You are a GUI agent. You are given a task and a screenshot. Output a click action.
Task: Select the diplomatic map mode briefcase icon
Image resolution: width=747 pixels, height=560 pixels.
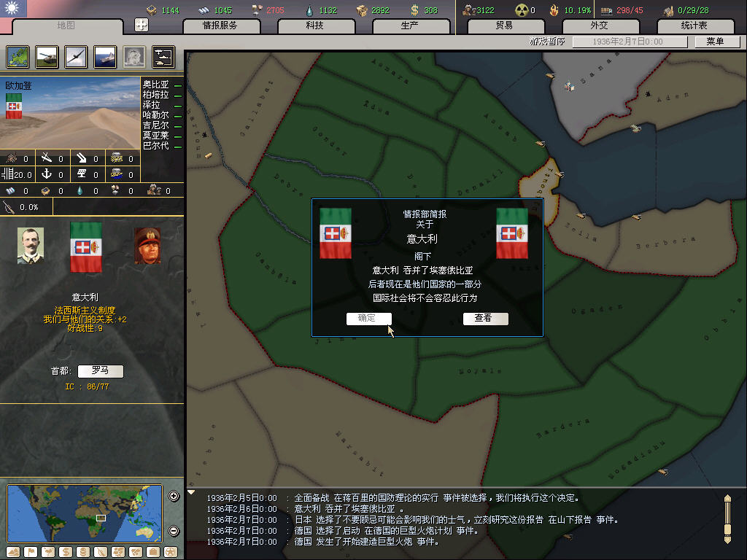pos(153,552)
